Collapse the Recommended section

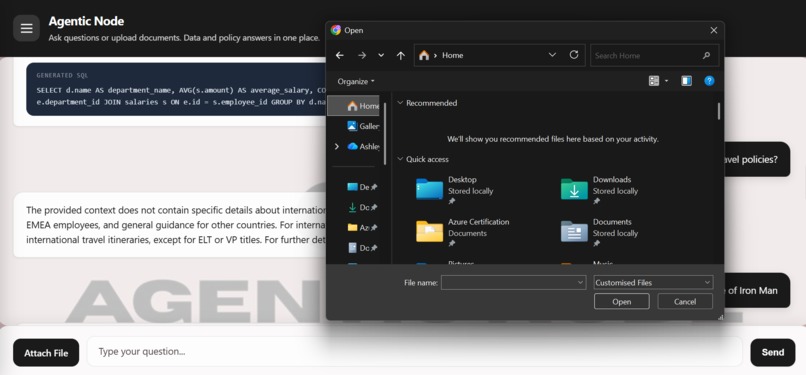[x=400, y=103]
